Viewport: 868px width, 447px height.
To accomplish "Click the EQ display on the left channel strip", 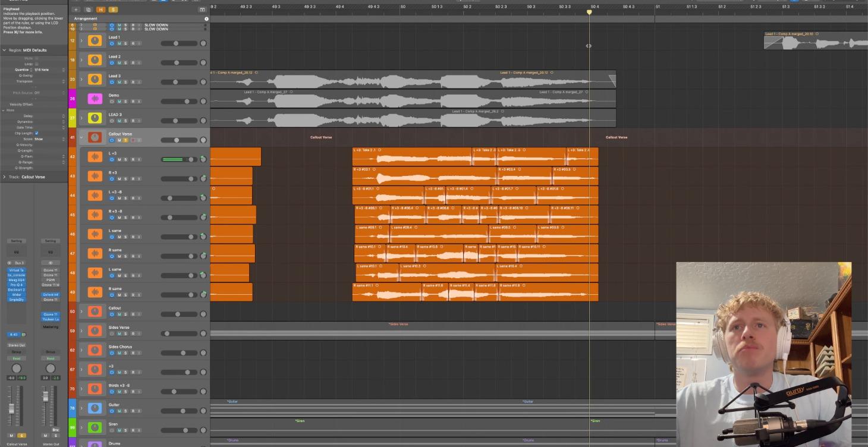I will (16, 251).
